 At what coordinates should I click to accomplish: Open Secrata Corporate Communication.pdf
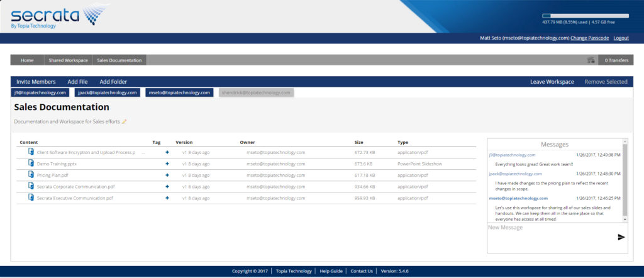click(x=75, y=186)
